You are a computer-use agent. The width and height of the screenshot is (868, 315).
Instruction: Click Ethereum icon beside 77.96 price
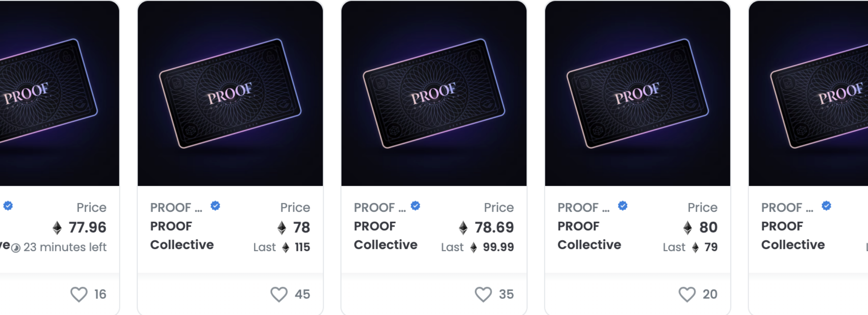57,228
